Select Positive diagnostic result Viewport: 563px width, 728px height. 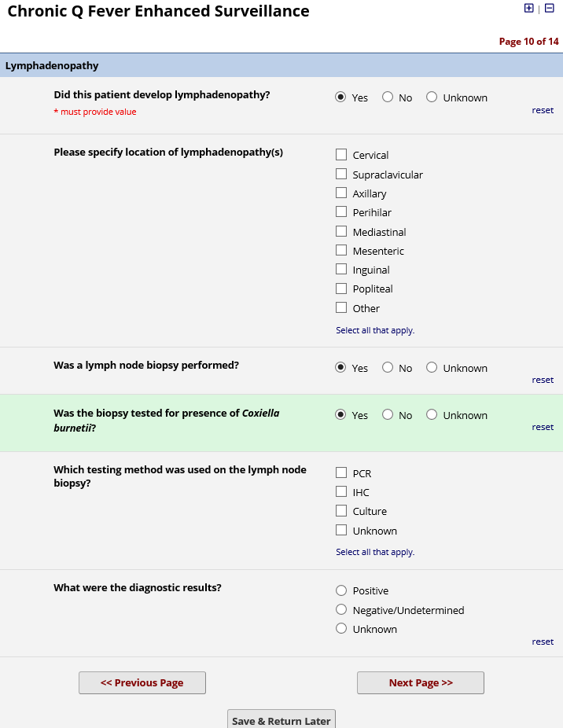[341, 590]
